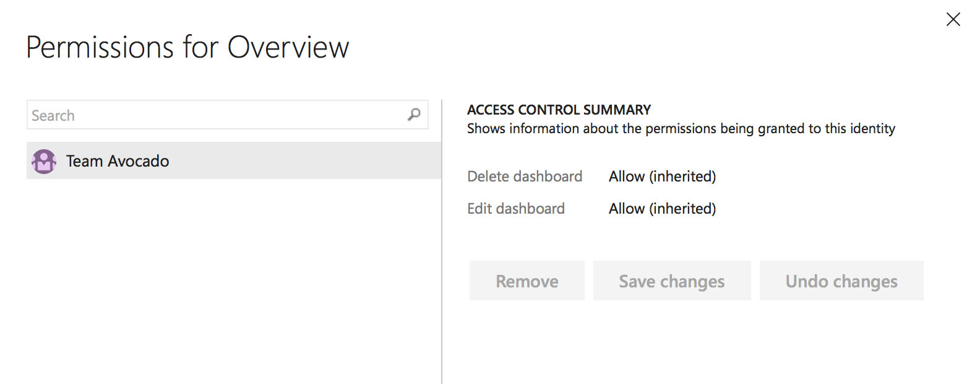Click the word Overview in the dialog title
Viewport: 980px width, 384px height.
[x=288, y=47]
